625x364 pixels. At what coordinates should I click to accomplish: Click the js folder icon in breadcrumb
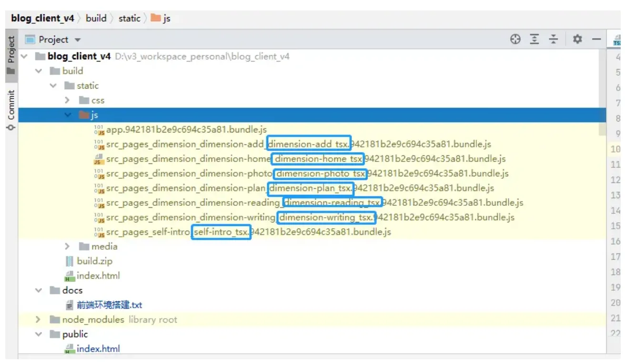[x=155, y=19]
